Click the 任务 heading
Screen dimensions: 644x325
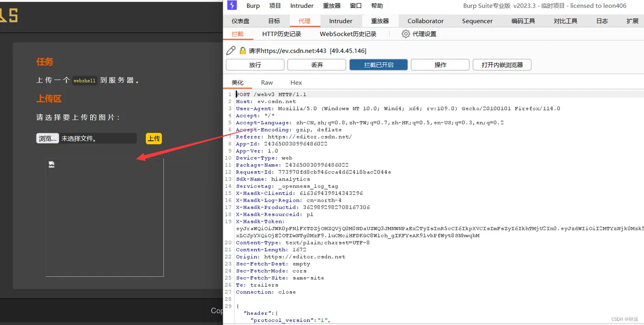click(x=45, y=62)
